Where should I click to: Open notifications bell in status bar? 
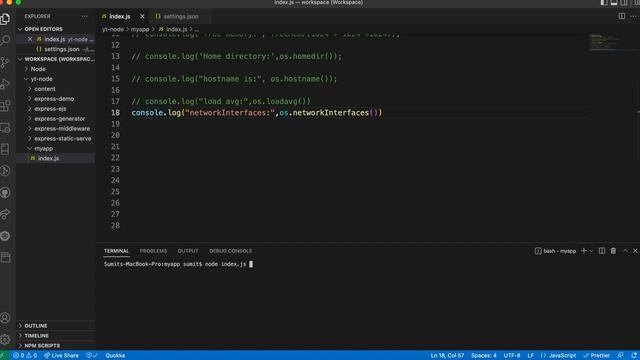(634, 356)
